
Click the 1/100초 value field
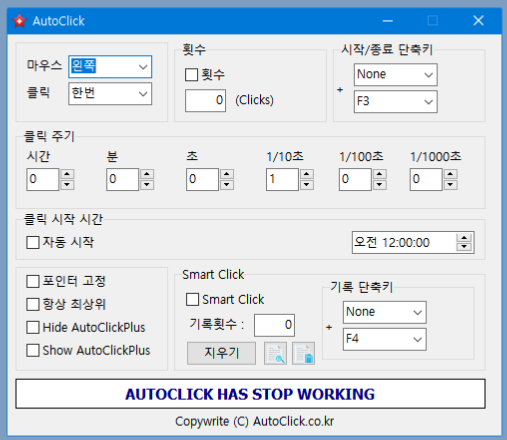[355, 179]
